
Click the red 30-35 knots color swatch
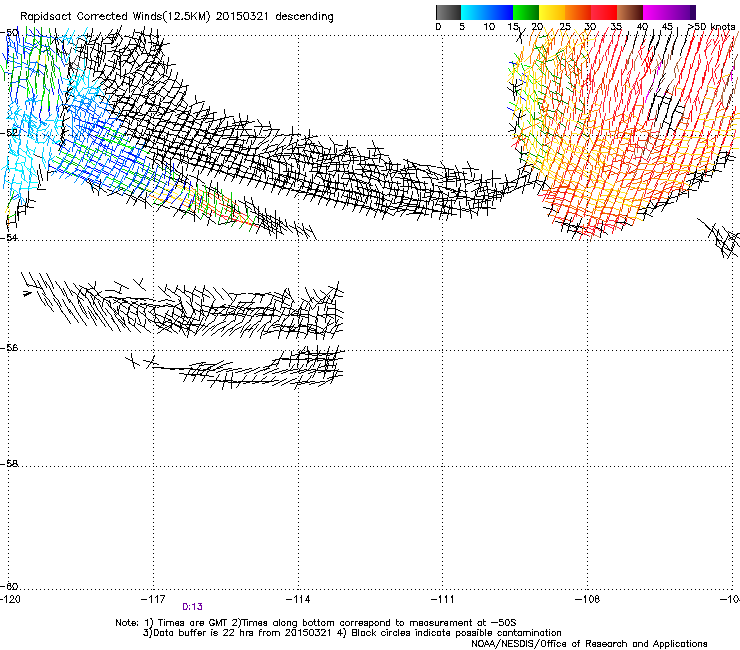(604, 12)
